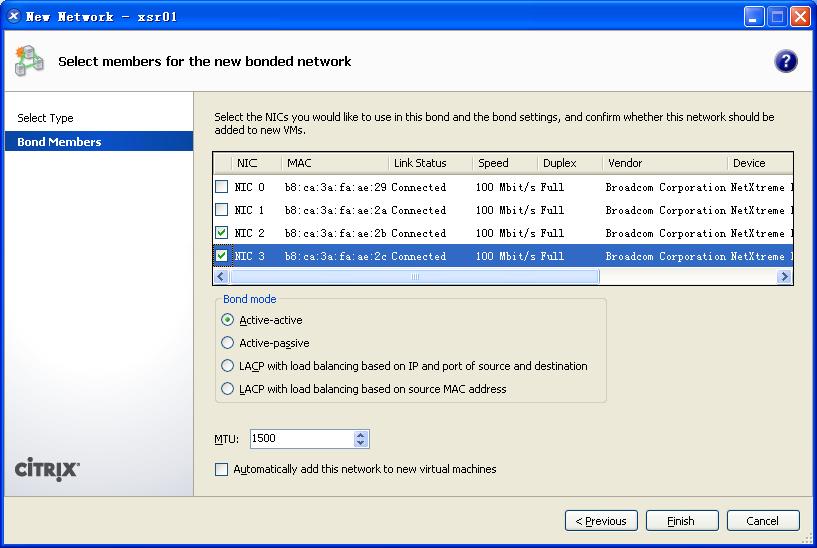This screenshot has height=548, width=817.
Task: Click the NIC list right scroll arrow
Action: tap(784, 277)
